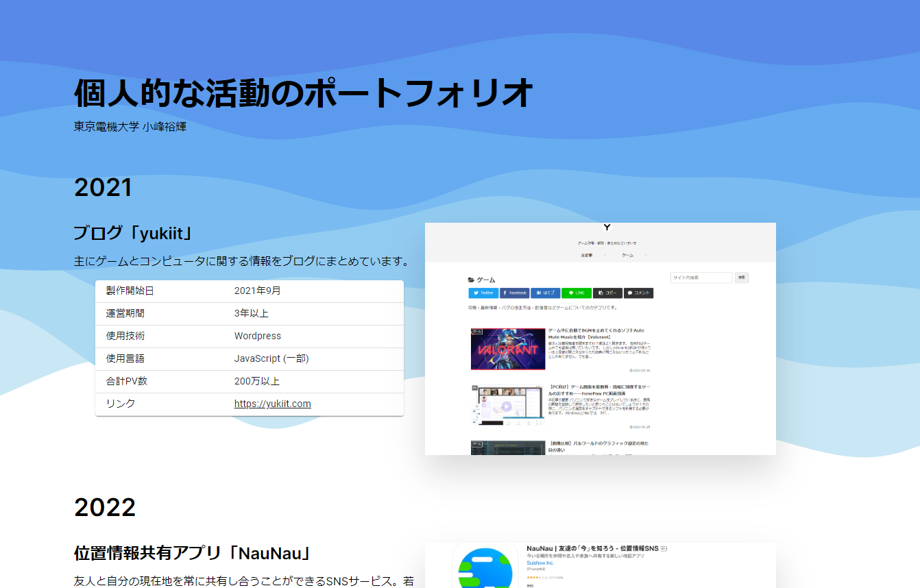Open the 全記事 menu in blog header
The width and height of the screenshot is (920, 588).
[x=587, y=255]
